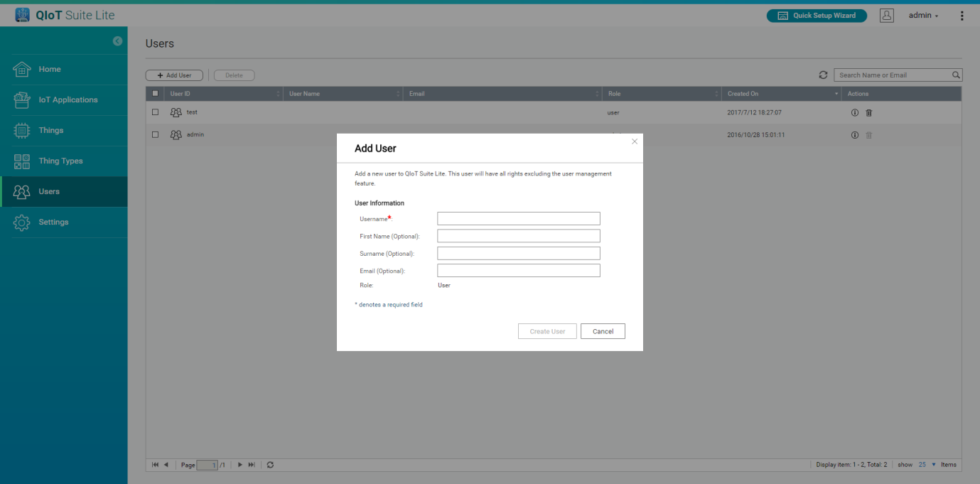980x484 pixels.
Task: Open the items-per-page show 25 dropdown
Action: pyautogui.click(x=927, y=465)
